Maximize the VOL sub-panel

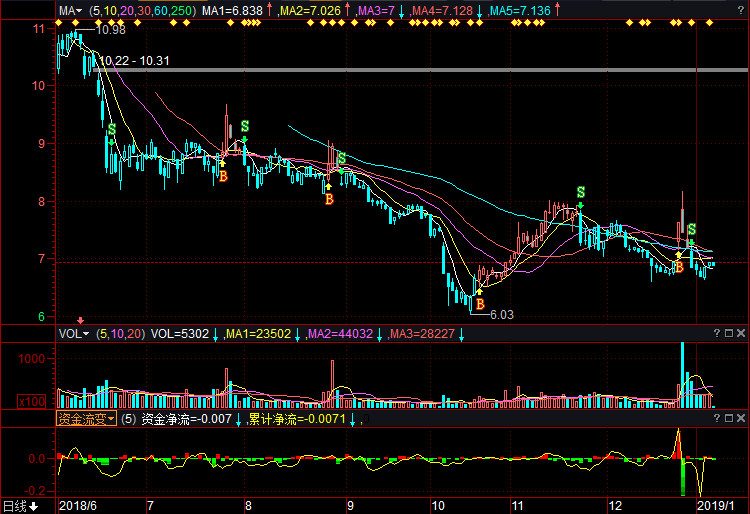pos(729,333)
